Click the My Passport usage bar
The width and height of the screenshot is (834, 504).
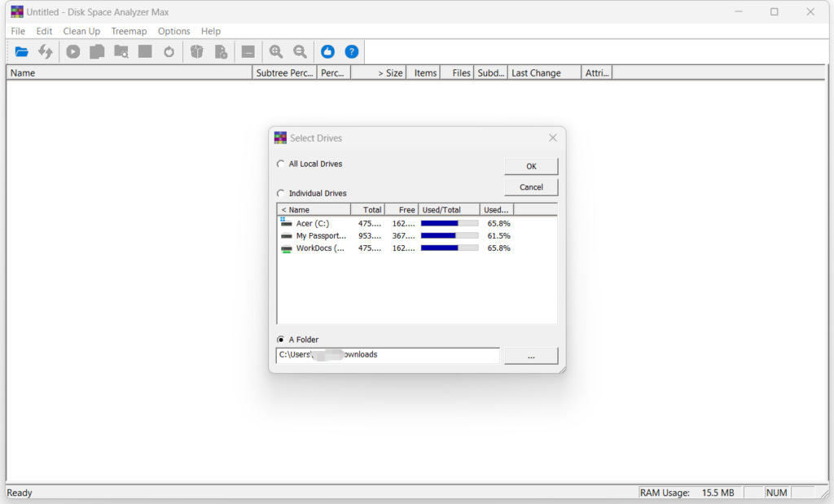click(x=449, y=236)
